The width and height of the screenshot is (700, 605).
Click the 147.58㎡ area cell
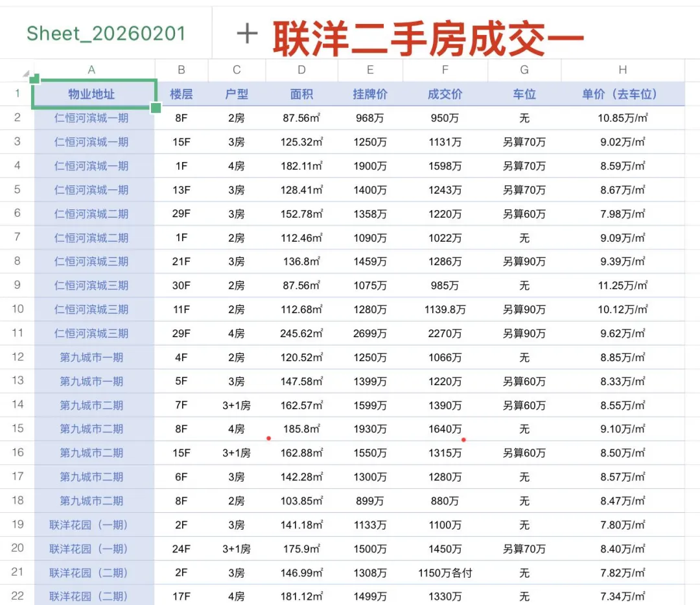point(302,381)
